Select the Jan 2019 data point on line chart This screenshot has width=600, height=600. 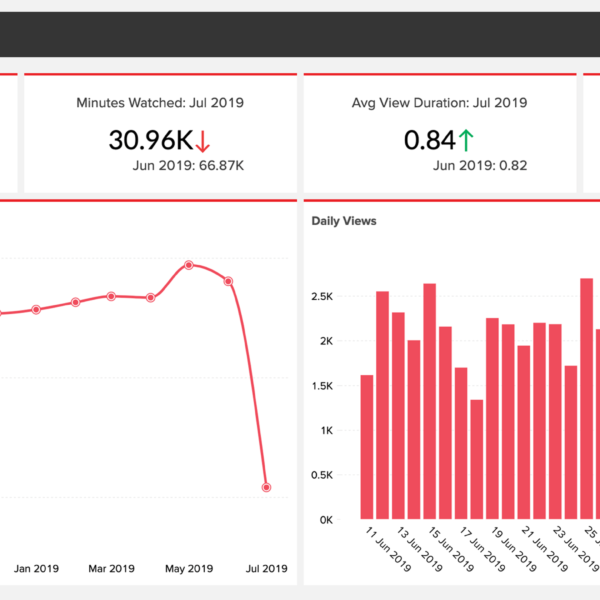tap(36, 309)
